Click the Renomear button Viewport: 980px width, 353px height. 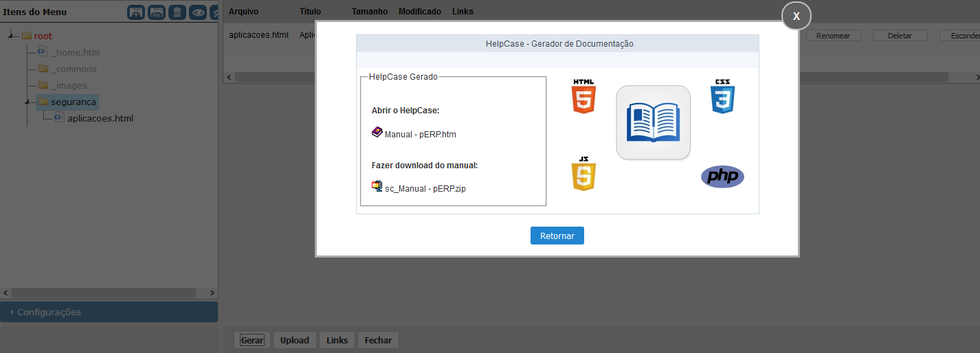pyautogui.click(x=833, y=36)
